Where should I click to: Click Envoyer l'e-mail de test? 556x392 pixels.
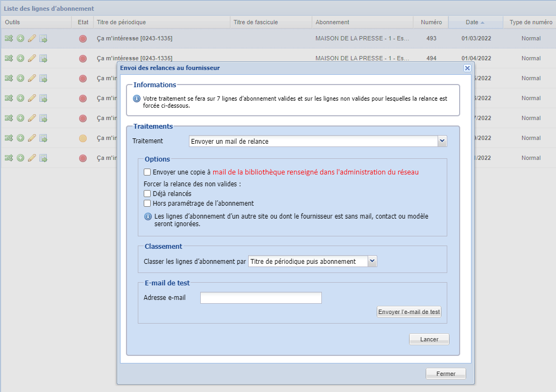[409, 311]
